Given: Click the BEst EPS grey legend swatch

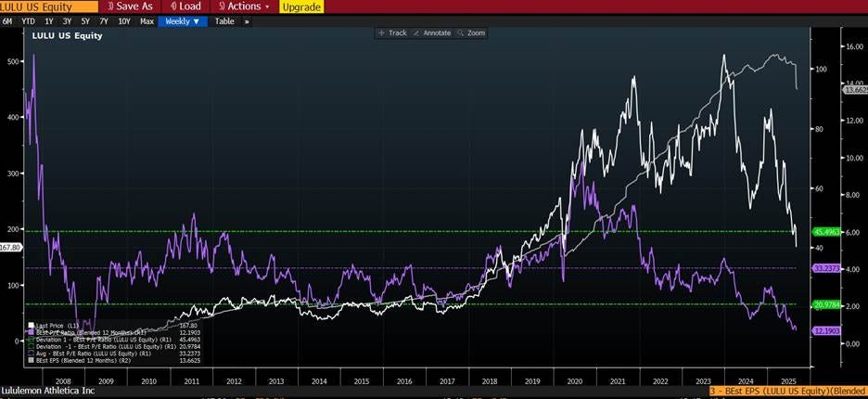Looking at the screenshot, I should (31, 360).
